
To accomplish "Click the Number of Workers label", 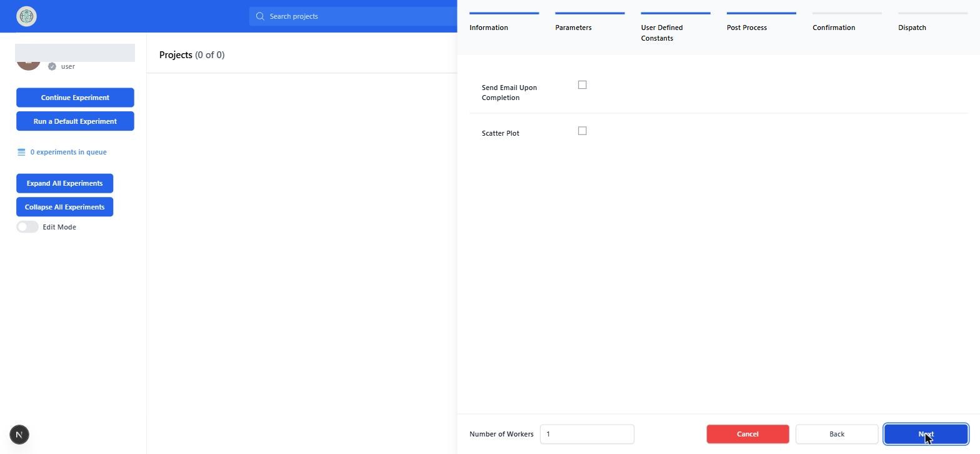I will 501,434.
